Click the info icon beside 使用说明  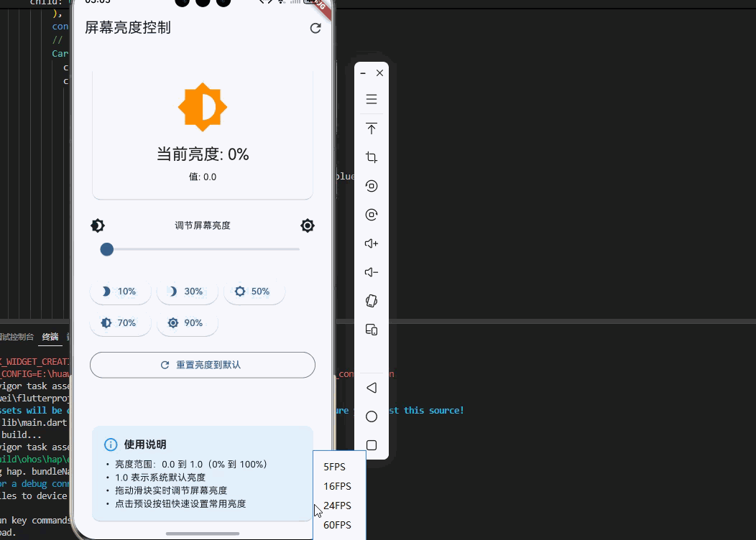tap(111, 444)
